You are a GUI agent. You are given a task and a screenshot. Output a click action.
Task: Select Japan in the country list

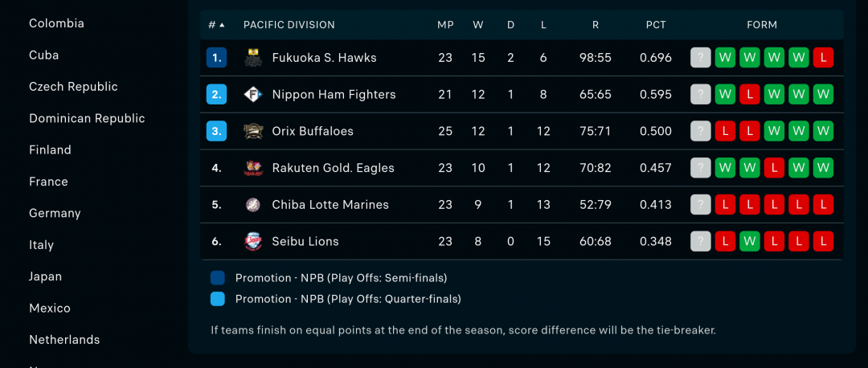pos(45,276)
